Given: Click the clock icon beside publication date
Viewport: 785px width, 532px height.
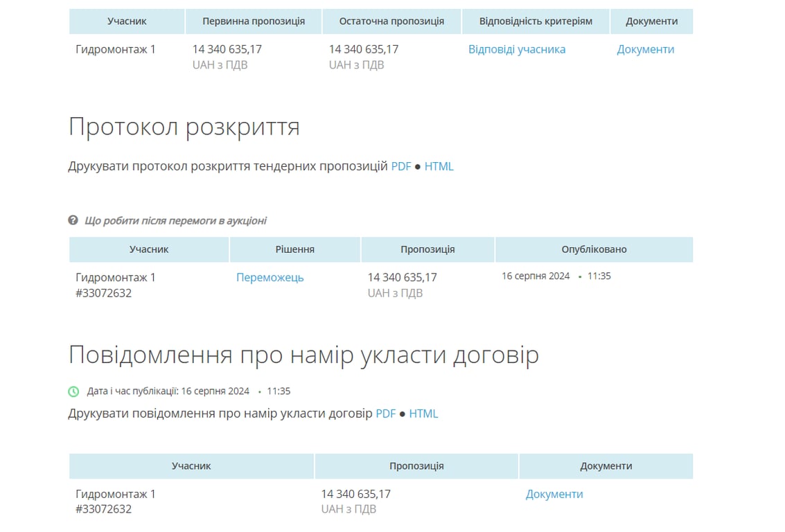Looking at the screenshot, I should click(73, 391).
